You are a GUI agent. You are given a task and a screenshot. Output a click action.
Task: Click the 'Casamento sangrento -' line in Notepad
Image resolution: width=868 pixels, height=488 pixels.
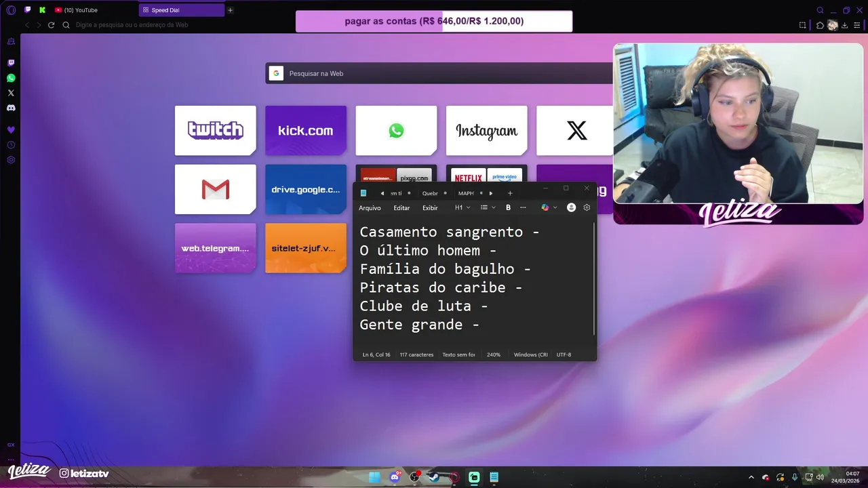pyautogui.click(x=450, y=232)
